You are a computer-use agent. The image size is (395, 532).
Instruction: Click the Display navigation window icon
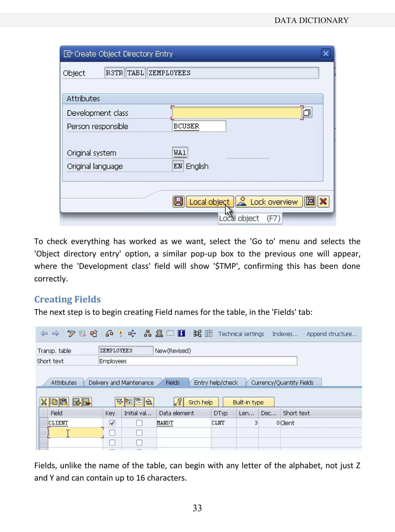(x=159, y=333)
